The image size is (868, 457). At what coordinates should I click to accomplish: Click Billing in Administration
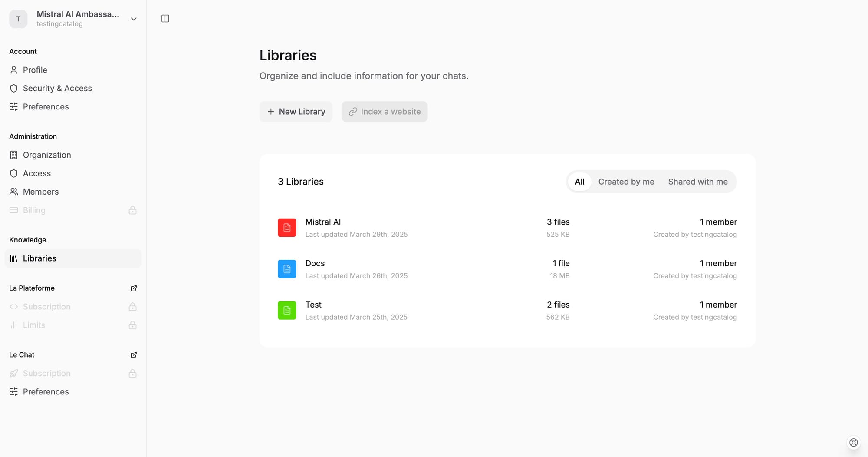click(x=73, y=210)
